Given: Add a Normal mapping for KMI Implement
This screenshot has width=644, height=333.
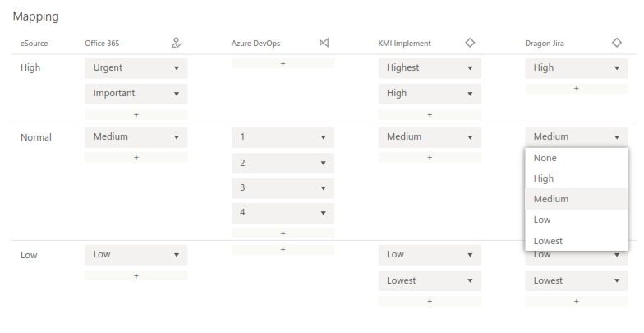Looking at the screenshot, I should [430, 157].
